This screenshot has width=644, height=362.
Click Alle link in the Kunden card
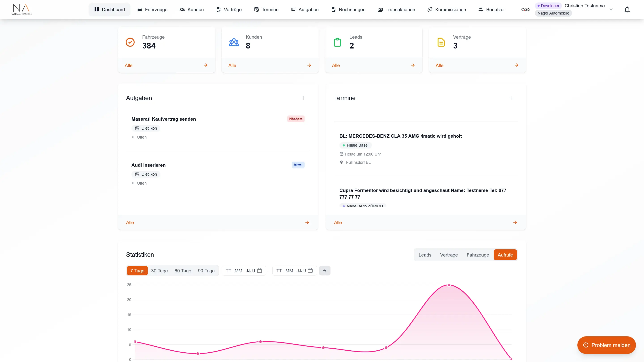pyautogui.click(x=232, y=65)
